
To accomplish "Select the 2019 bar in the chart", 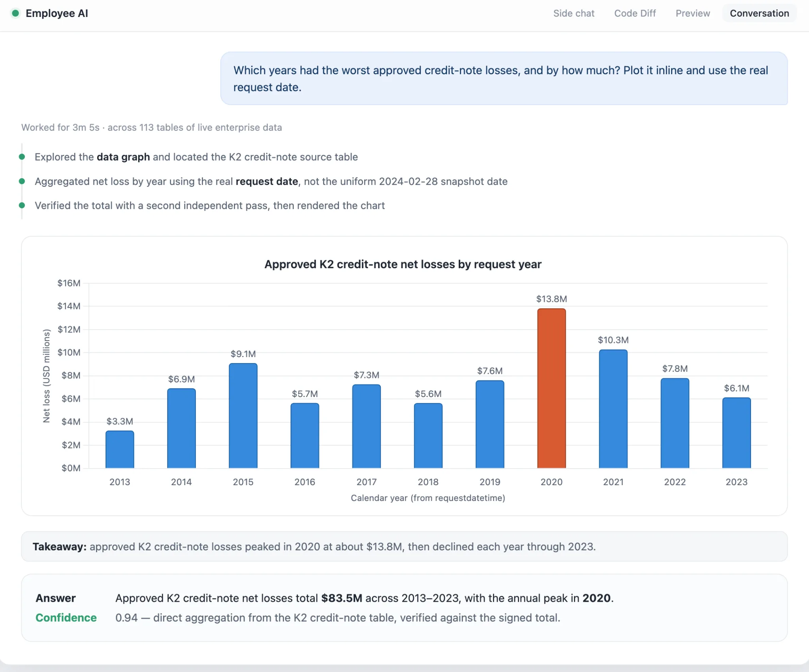I will pyautogui.click(x=490, y=424).
